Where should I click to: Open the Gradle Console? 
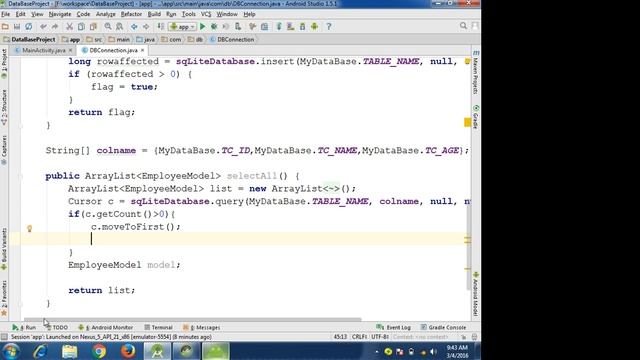click(443, 327)
